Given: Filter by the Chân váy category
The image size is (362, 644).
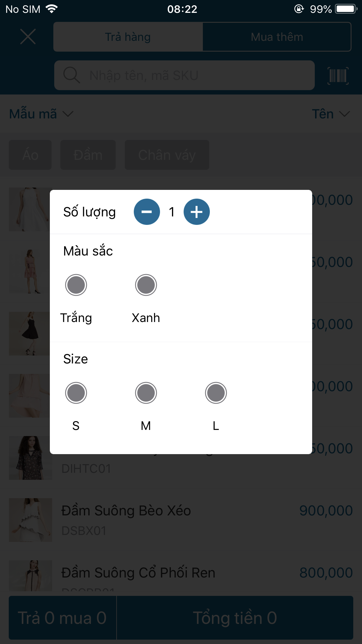Looking at the screenshot, I should click(167, 155).
